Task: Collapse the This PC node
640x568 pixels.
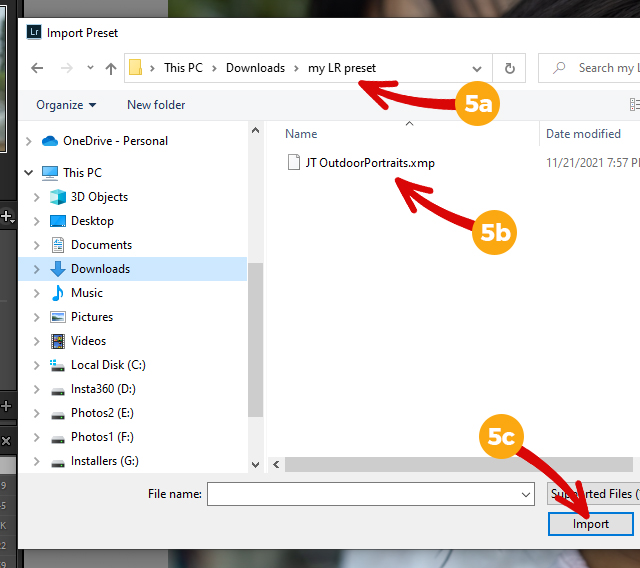Action: (x=29, y=173)
